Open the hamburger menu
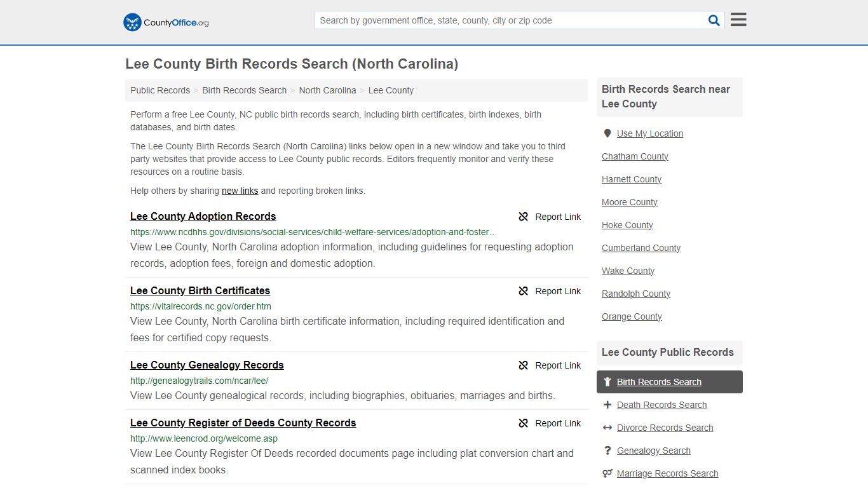Screen dimensions: 868x488 click(x=738, y=20)
